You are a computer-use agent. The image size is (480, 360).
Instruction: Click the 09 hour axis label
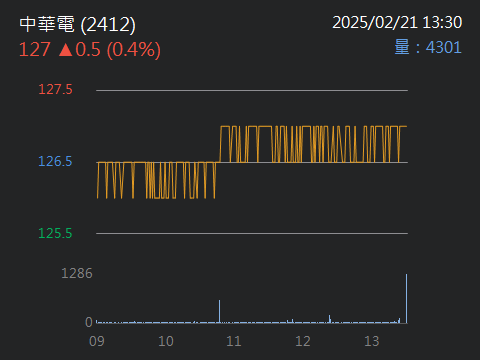coord(97,341)
